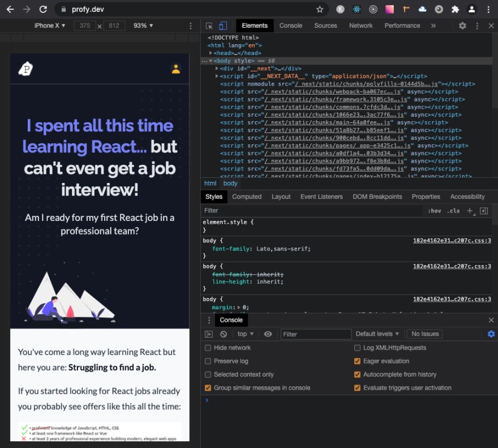Screen dimensions: 498x448
Task: Open the first 182e4162e31 css source link
Action: click(x=452, y=241)
